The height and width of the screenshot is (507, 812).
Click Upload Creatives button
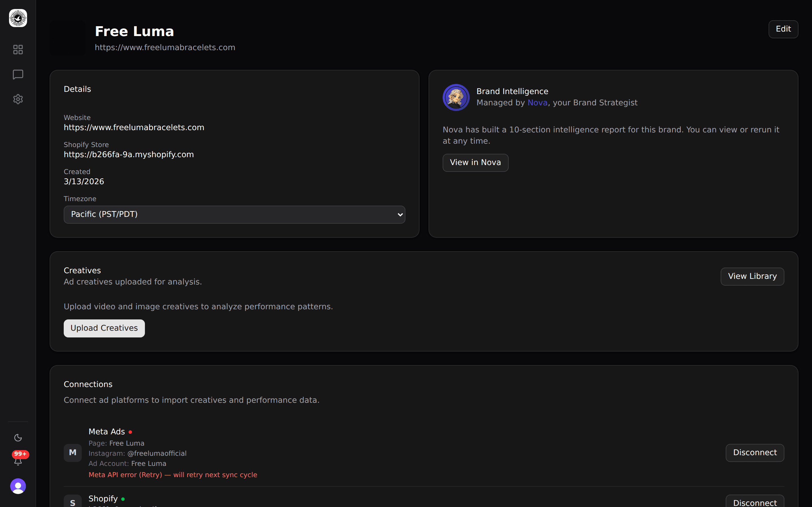104,328
